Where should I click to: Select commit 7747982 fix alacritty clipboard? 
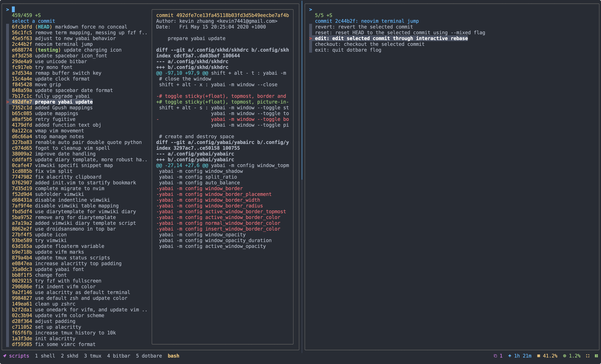click(57, 177)
